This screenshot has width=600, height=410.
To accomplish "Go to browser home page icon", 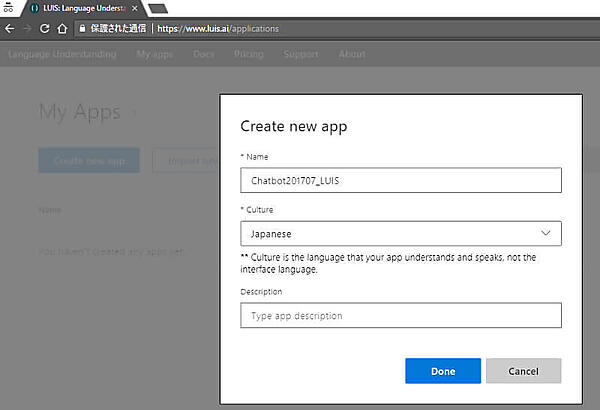I will [x=61, y=28].
